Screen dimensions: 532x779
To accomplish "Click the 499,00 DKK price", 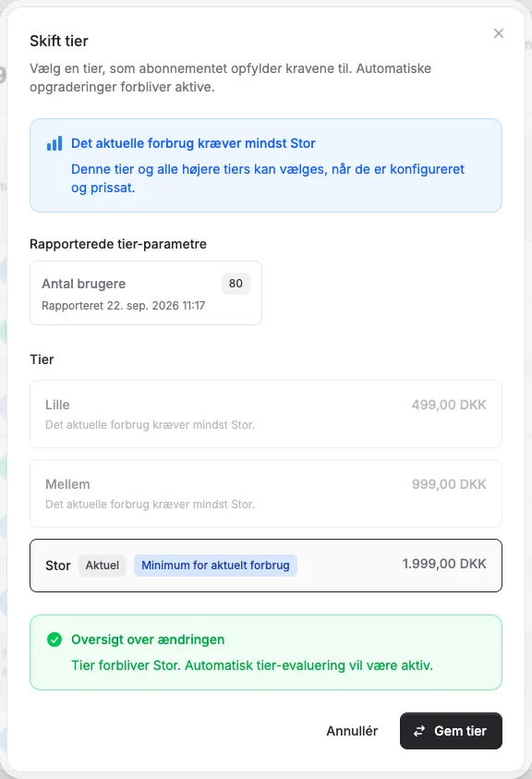I will (x=449, y=405).
